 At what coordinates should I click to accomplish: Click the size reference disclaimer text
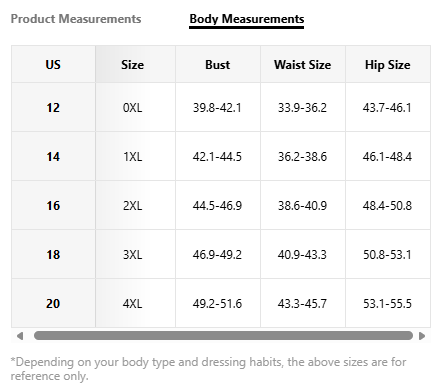[x=208, y=369]
